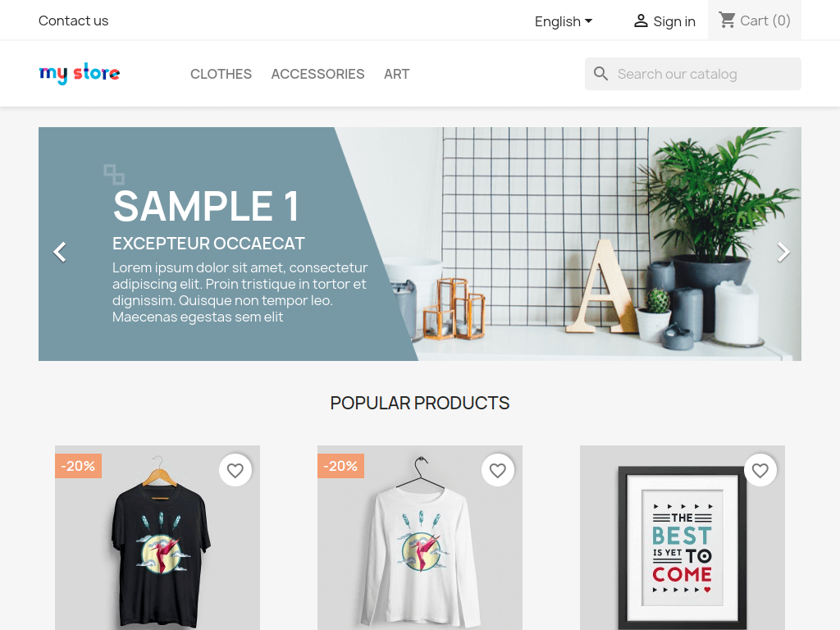This screenshot has width=840, height=630.
Task: Advance the carousel with the right arrow
Action: (x=783, y=253)
